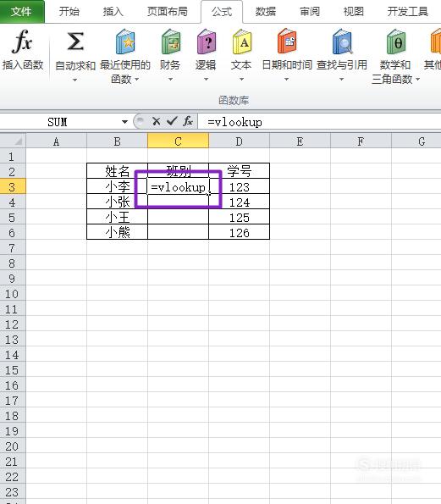Viewport: 441px width, 504px height.
Task: Expand the Date and Time dropdown arrow
Action: coord(286,79)
